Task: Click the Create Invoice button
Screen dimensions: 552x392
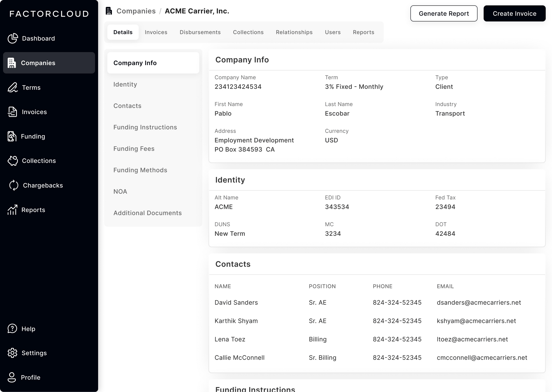Action: click(x=514, y=14)
